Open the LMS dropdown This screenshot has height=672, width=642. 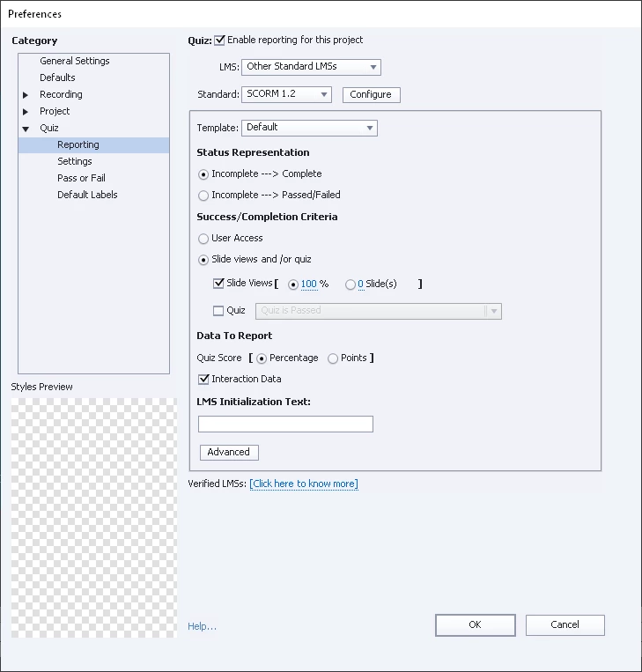311,67
